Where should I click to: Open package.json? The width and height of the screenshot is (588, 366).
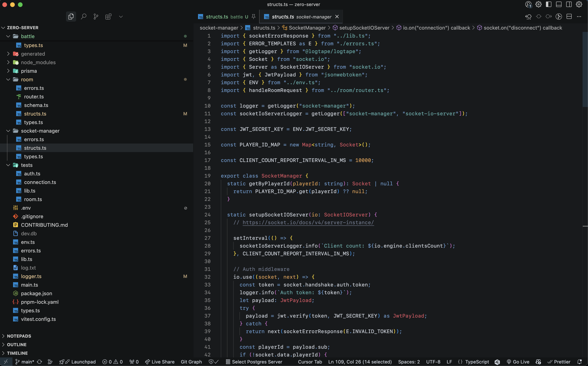[x=97, y=293]
